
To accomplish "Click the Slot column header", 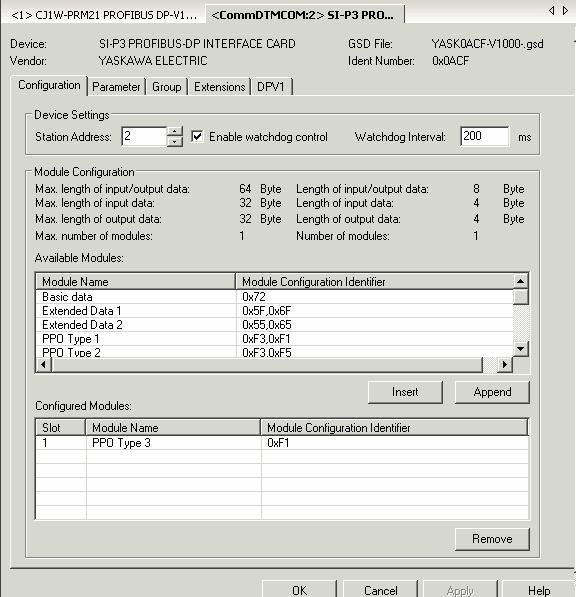I will point(61,428).
